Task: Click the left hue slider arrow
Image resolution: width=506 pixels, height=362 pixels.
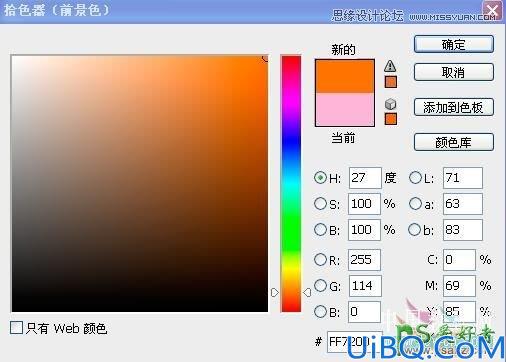Action: pos(274,293)
